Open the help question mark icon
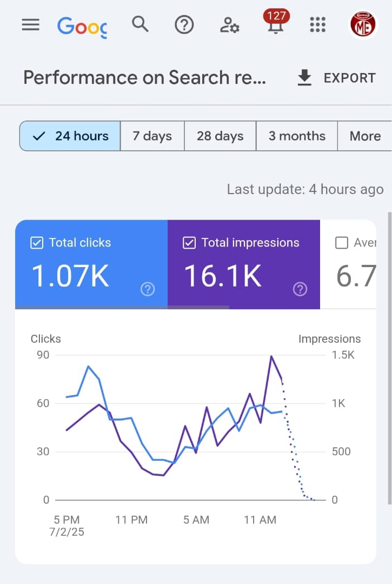Screen dimensions: 392x584 tap(184, 25)
